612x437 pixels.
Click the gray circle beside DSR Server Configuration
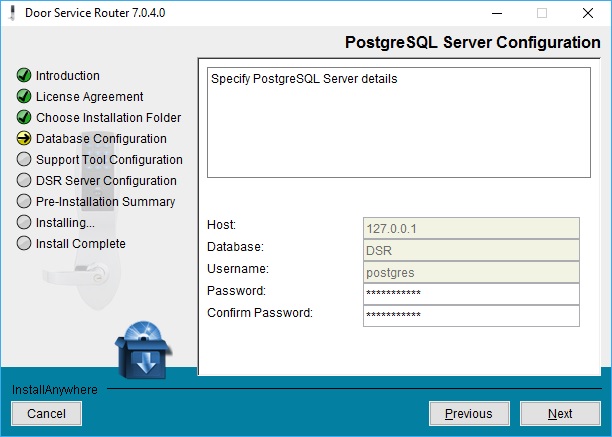24,180
